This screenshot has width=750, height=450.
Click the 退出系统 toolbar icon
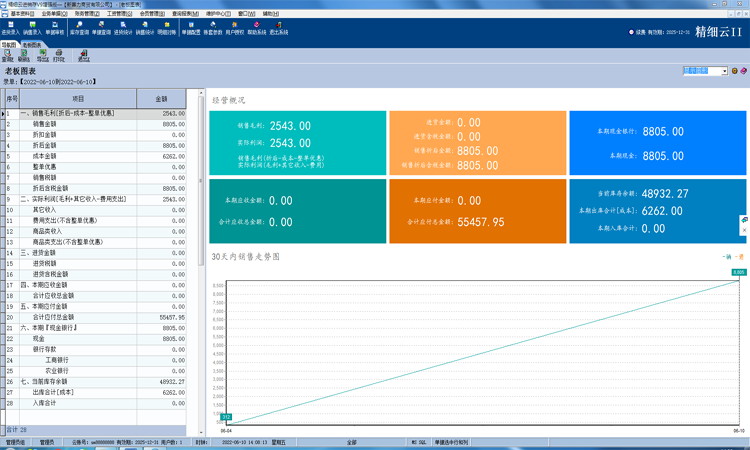click(279, 28)
